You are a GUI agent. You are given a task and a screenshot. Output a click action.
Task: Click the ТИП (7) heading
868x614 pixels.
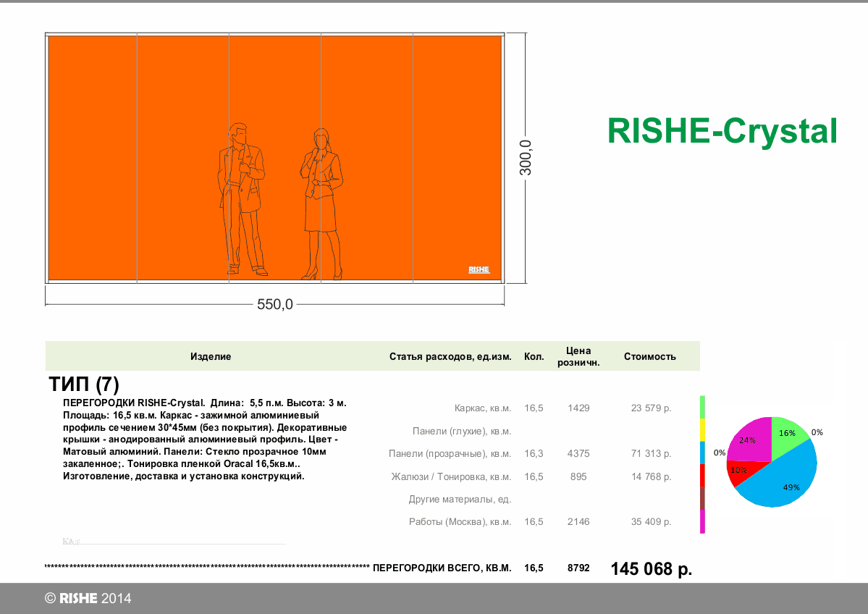click(84, 384)
